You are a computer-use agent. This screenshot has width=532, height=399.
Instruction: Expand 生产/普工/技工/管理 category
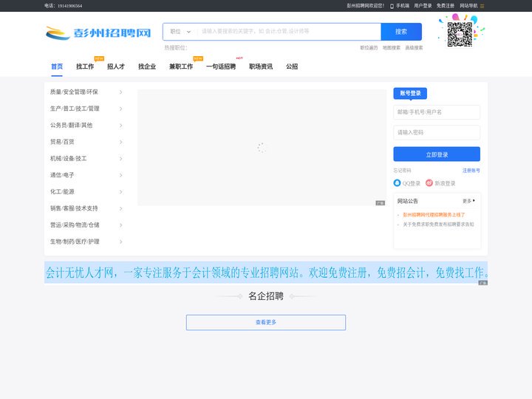tap(86, 109)
